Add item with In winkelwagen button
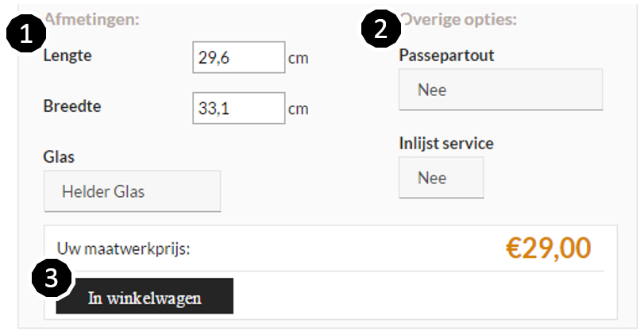The width and height of the screenshot is (644, 335). point(145,296)
